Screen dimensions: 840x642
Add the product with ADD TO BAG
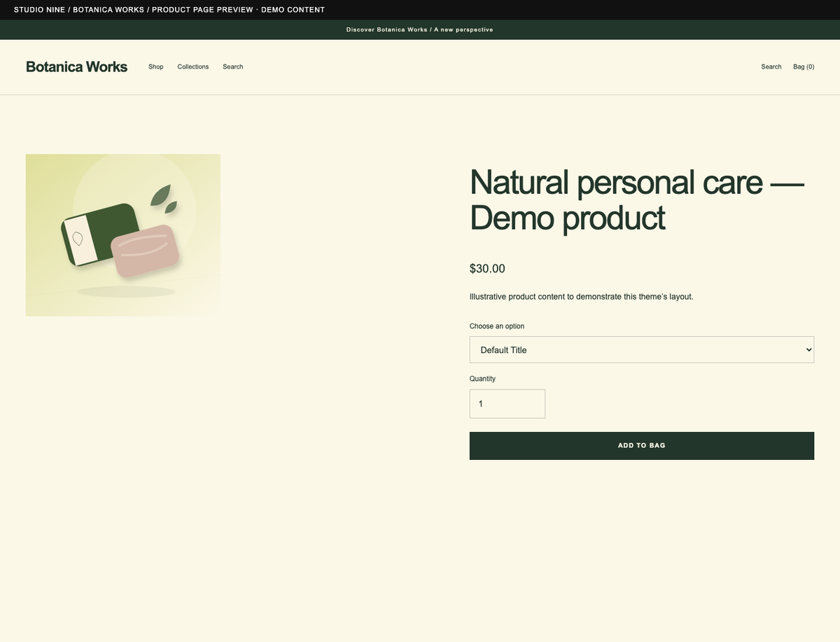coord(642,445)
